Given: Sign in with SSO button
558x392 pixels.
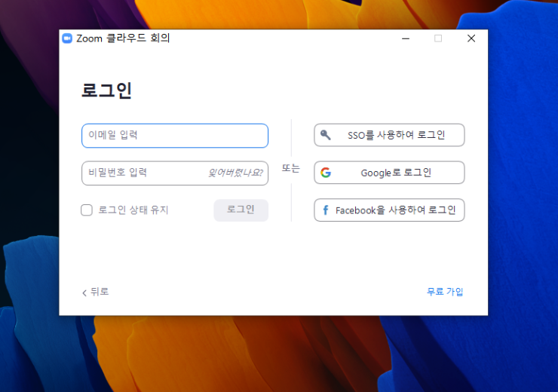Looking at the screenshot, I should 389,135.
